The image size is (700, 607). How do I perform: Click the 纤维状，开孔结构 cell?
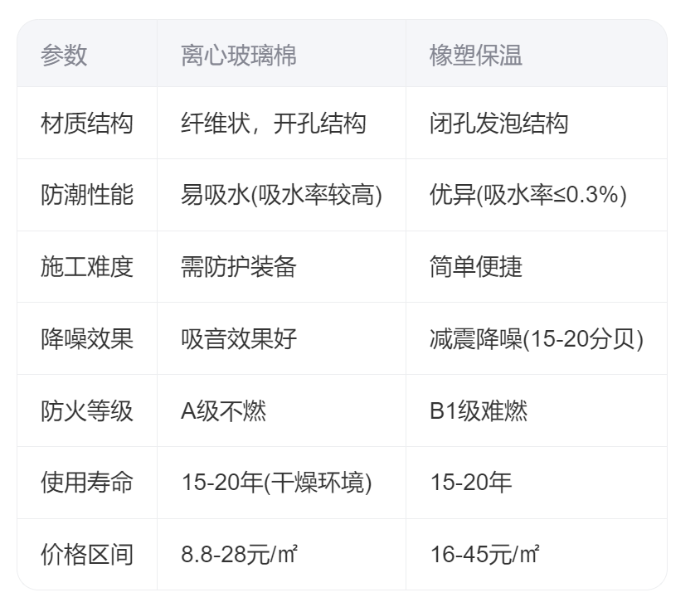[x=273, y=124]
